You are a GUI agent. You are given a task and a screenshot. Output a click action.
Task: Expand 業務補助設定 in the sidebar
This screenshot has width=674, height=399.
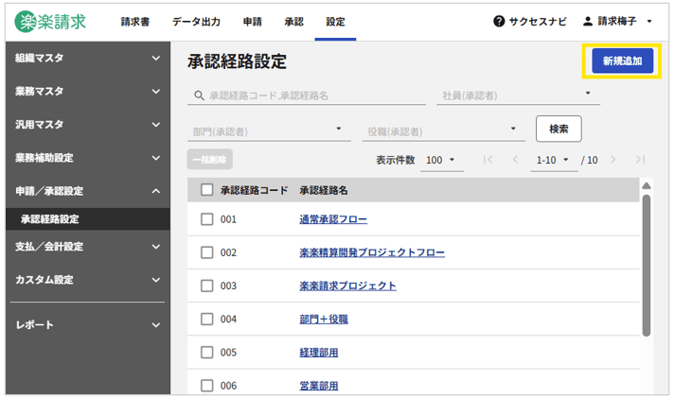pos(88,158)
